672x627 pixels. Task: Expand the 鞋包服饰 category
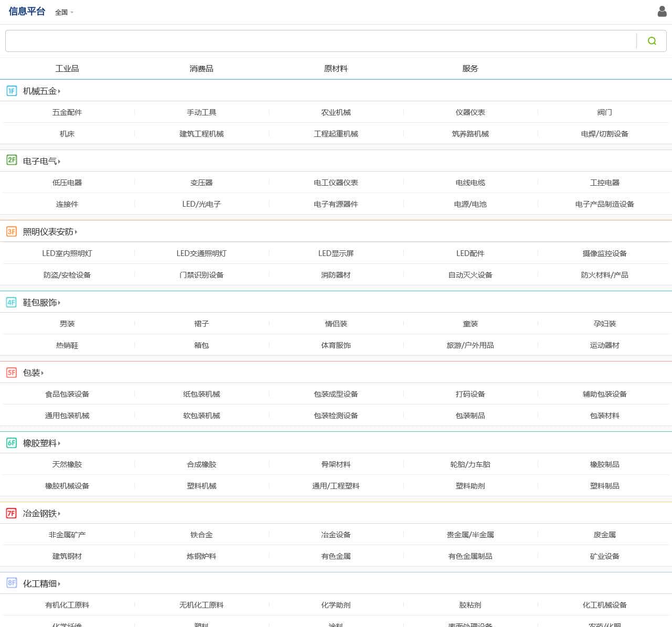41,302
